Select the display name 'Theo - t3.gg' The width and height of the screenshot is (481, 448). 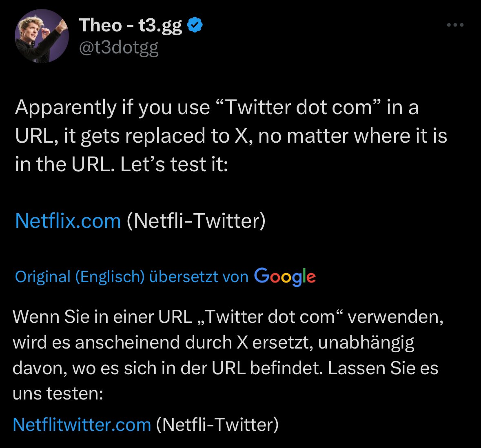(x=131, y=25)
